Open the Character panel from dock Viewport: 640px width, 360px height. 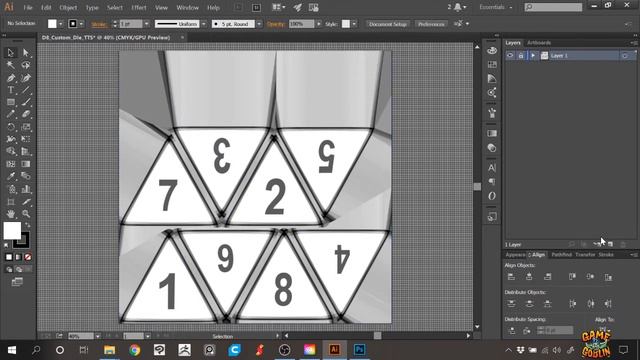pos(492,167)
